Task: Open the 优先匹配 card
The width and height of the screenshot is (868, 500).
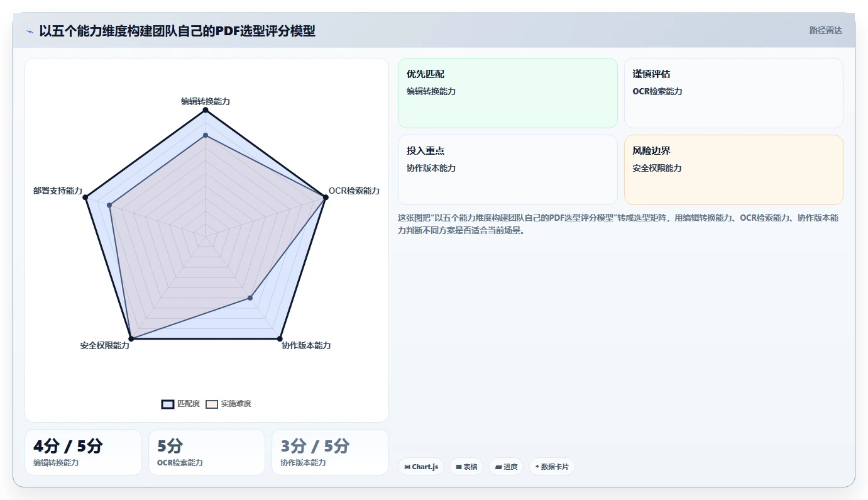Action: point(508,93)
